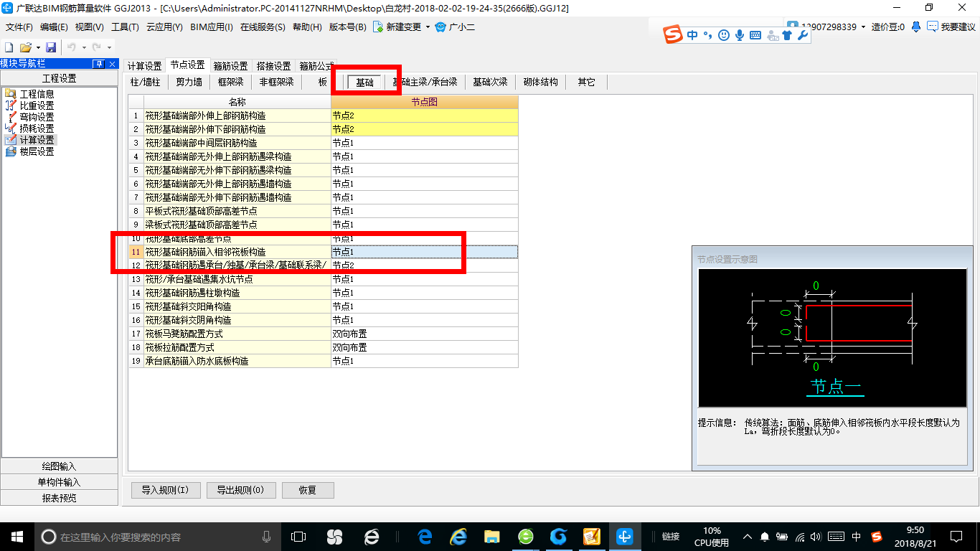Open the 编辑(E) menu
Image resolution: width=980 pixels, height=551 pixels.
(x=54, y=27)
